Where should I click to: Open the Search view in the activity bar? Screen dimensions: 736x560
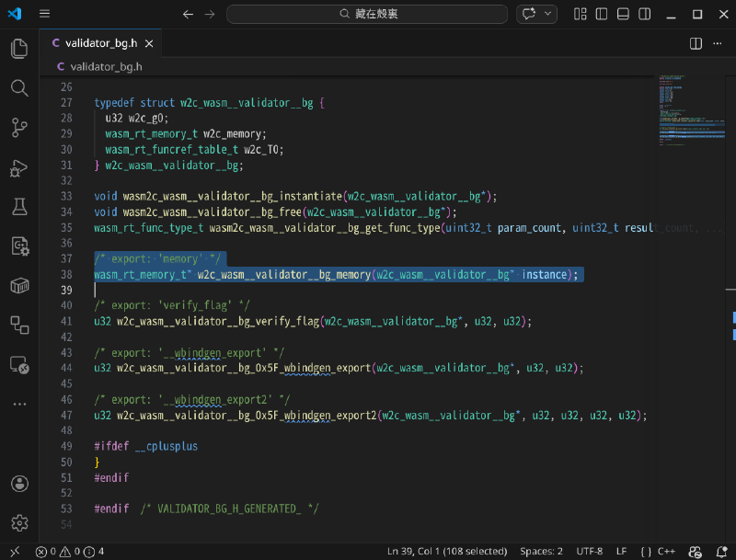[x=18, y=88]
